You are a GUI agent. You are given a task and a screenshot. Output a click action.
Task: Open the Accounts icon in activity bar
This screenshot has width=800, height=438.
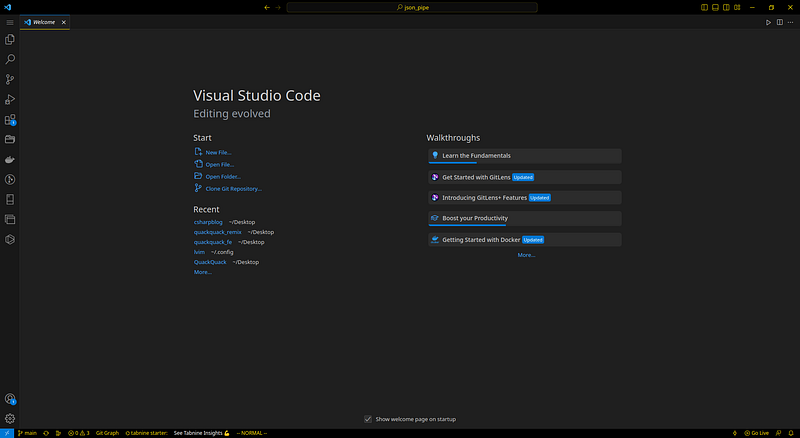coord(10,399)
